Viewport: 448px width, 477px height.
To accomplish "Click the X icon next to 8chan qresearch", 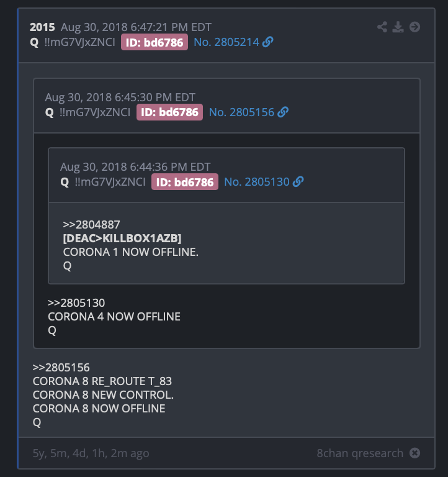I will pyautogui.click(x=414, y=453).
